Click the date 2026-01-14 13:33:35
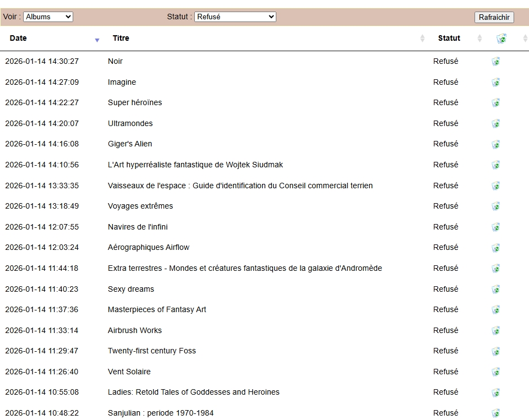This screenshot has height=420, width=529. pos(42,186)
